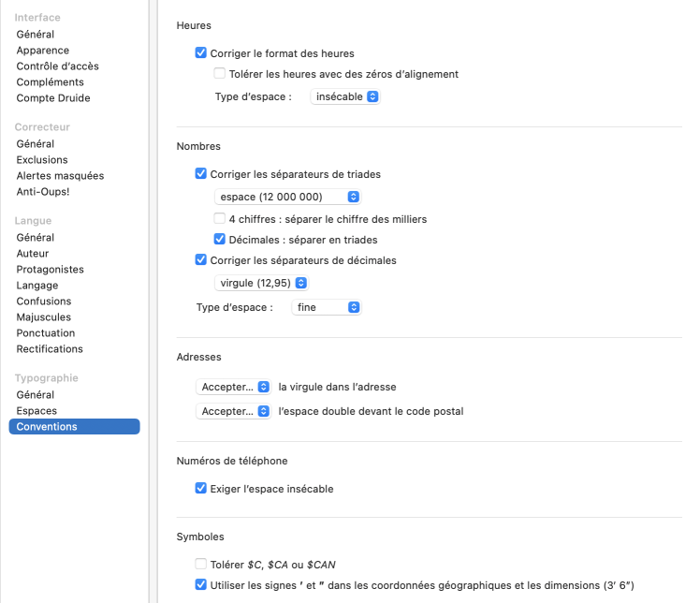Toggle Corriger les séparateurs de décimales
Image resolution: width=700 pixels, height=603 pixels.
pyautogui.click(x=201, y=260)
